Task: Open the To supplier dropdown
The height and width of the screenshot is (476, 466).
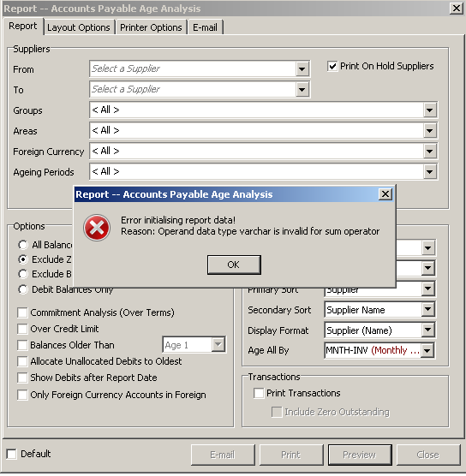Action: point(302,90)
